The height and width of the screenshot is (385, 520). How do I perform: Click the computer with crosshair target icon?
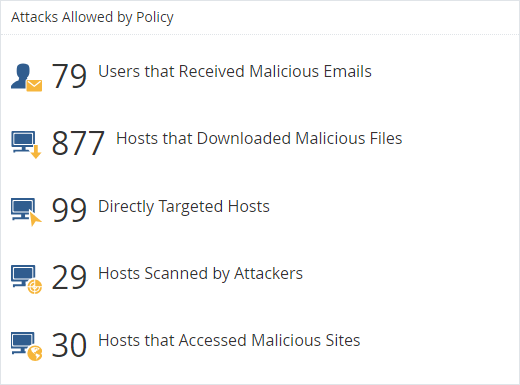tap(26, 279)
